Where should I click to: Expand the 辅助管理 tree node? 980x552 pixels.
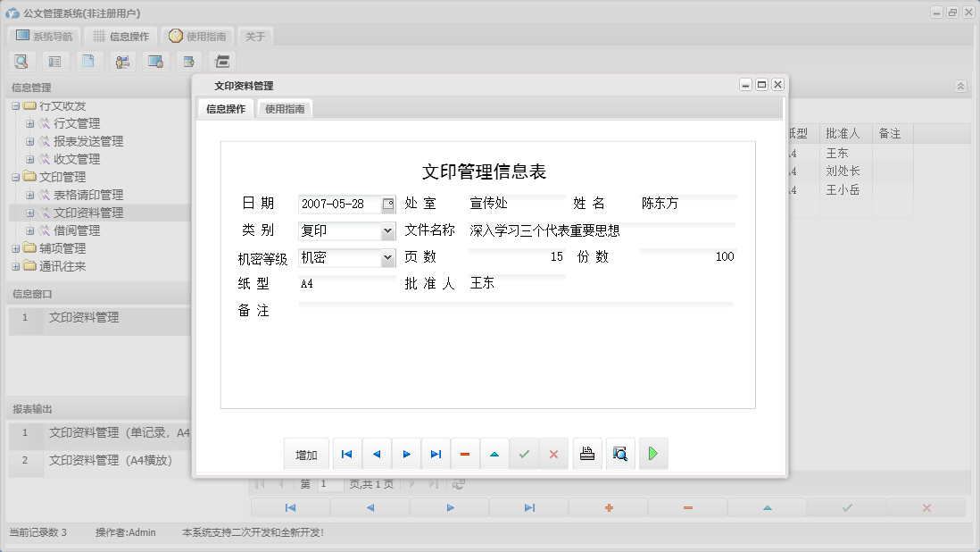(x=15, y=247)
